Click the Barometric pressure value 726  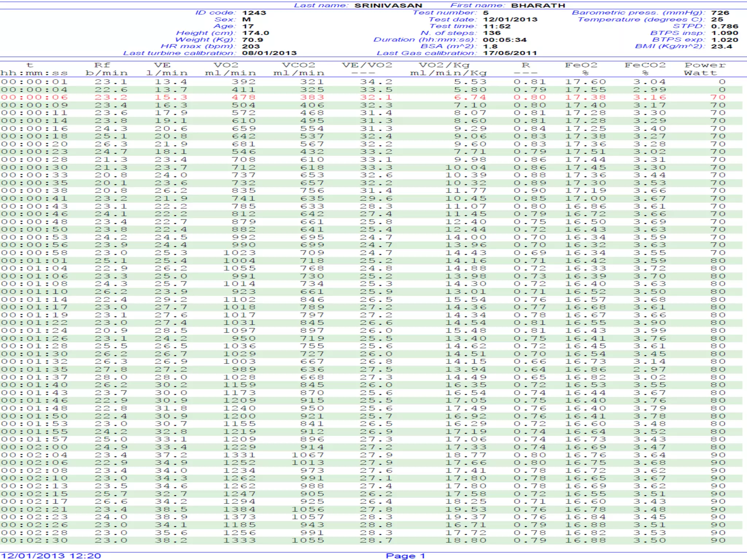(720, 13)
